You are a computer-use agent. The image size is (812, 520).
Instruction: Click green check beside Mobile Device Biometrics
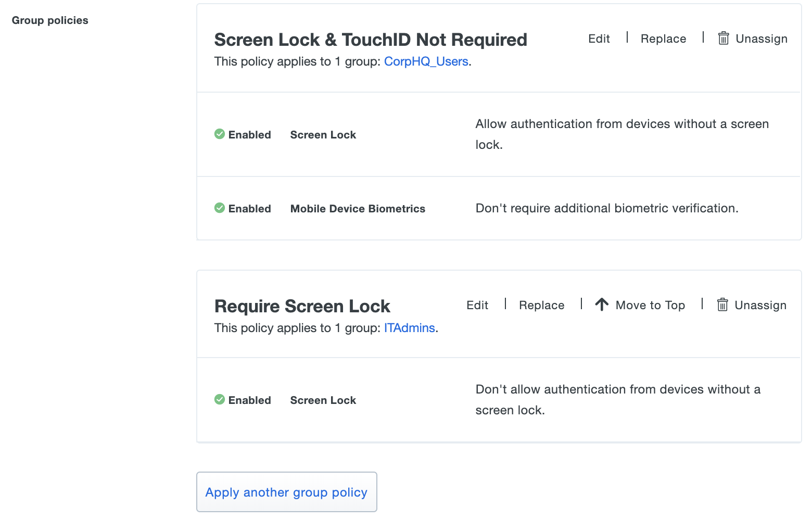tap(220, 208)
